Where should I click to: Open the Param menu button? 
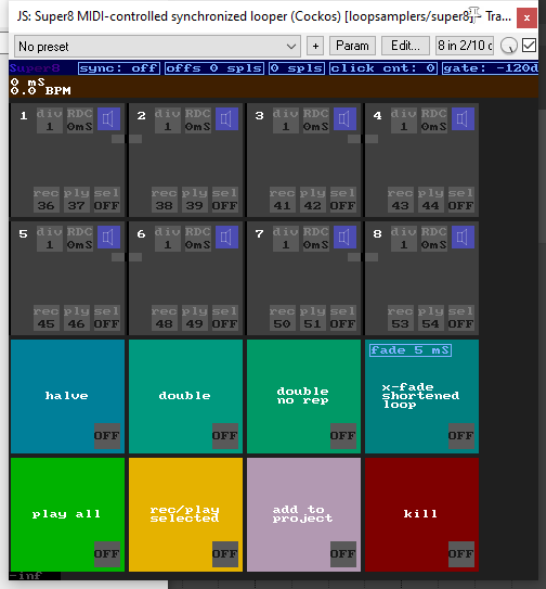(x=352, y=46)
